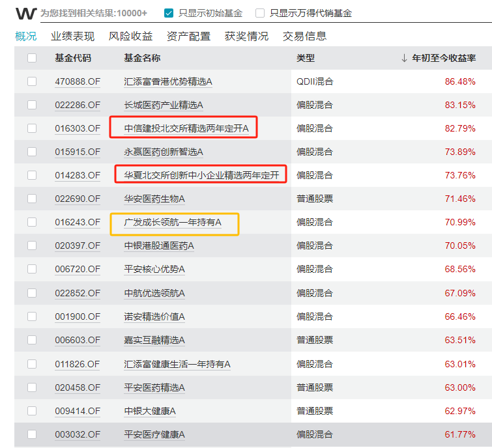This screenshot has height=448, width=492.
Task: Open fund 长城医药产业精选A
Action: [x=164, y=105]
